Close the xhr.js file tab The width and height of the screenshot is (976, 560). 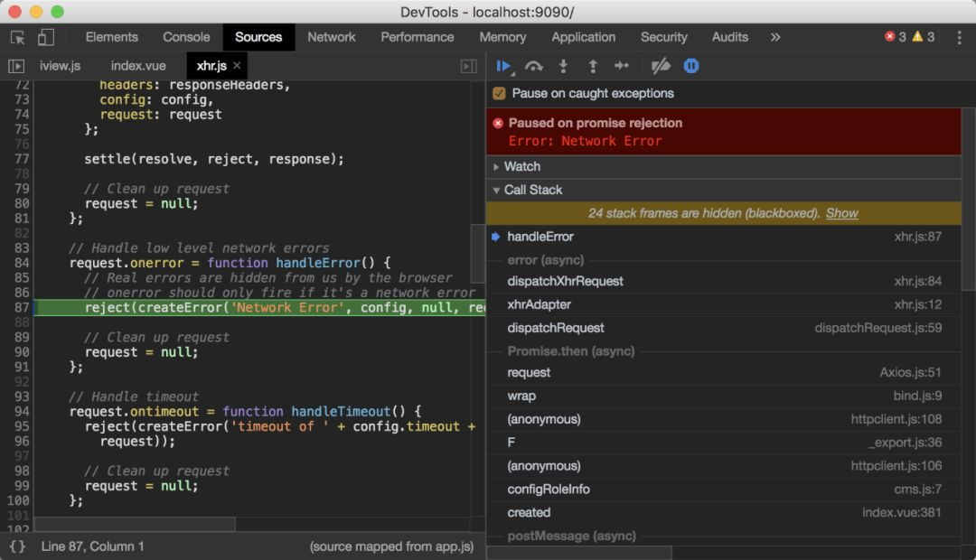(x=237, y=66)
